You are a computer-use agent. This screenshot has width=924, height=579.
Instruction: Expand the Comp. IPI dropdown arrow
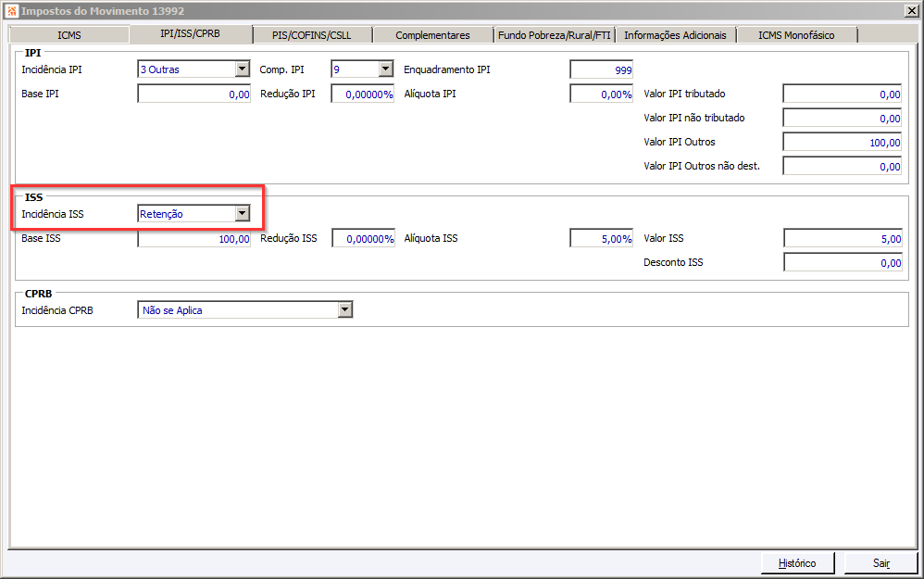385,69
